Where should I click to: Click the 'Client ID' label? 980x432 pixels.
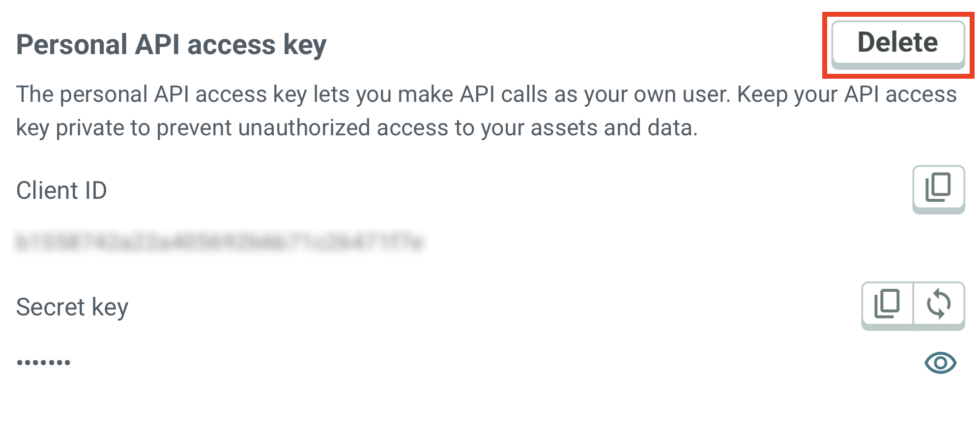61,190
